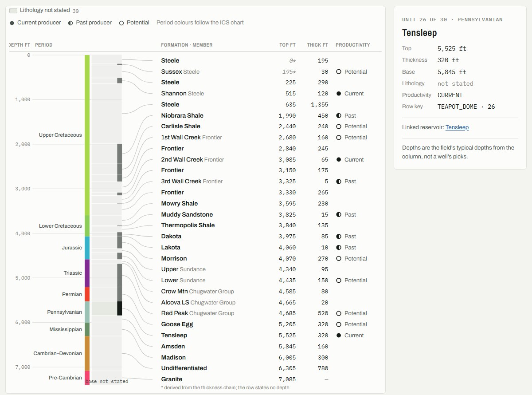Select the Mowry Shale row name
Image resolution: width=532 pixels, height=395 pixels.
[180, 204]
